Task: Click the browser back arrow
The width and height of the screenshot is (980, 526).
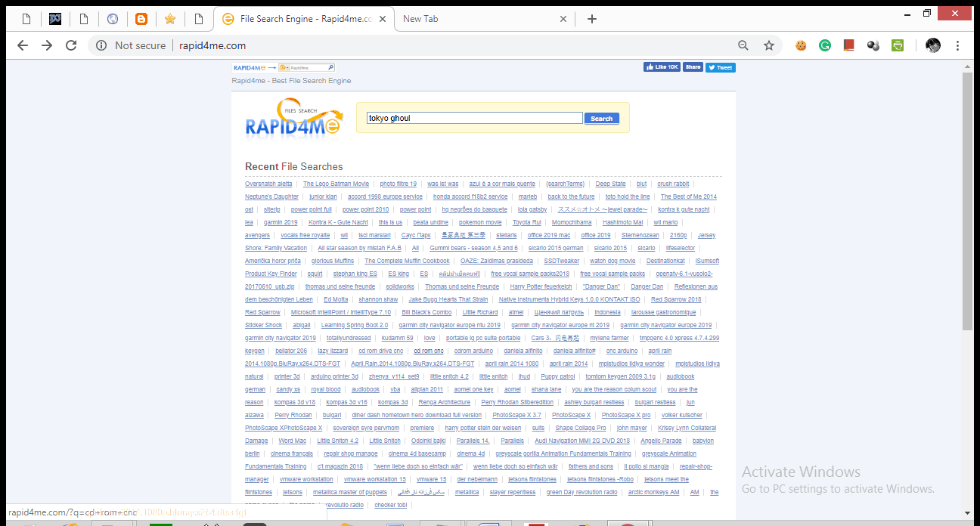Action: [x=23, y=45]
